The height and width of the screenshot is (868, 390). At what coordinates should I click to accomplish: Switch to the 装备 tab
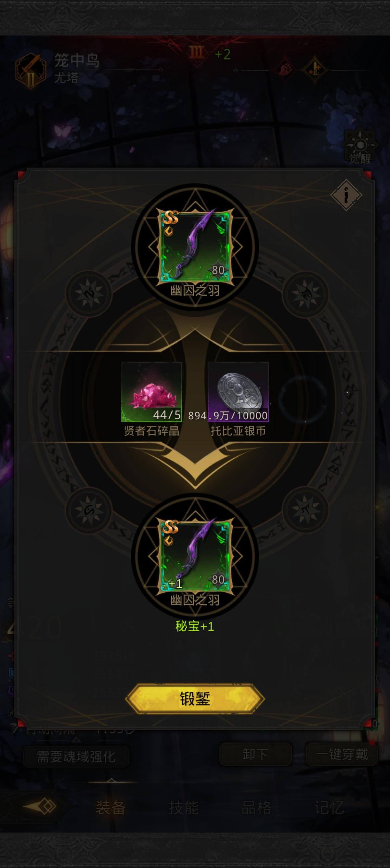coord(111,808)
